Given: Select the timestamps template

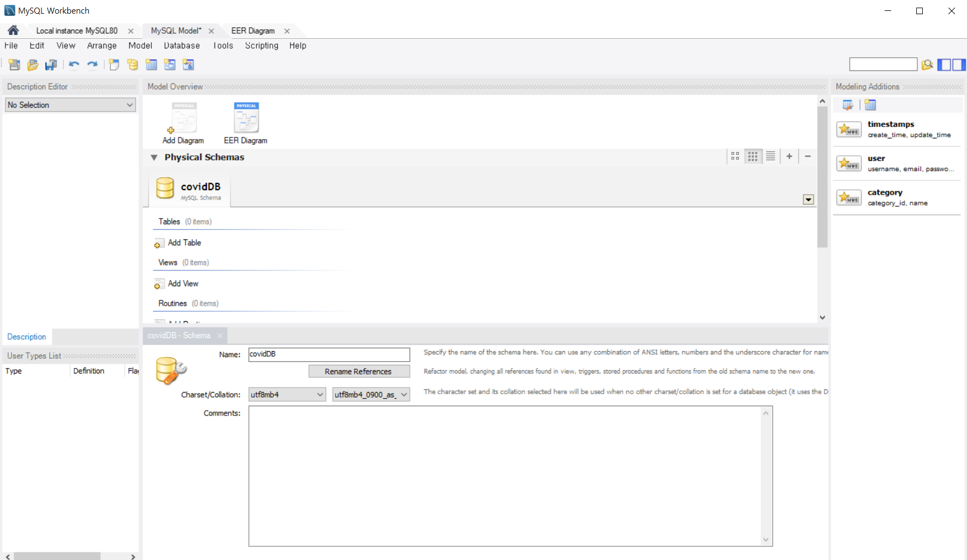Looking at the screenshot, I should [x=897, y=129].
